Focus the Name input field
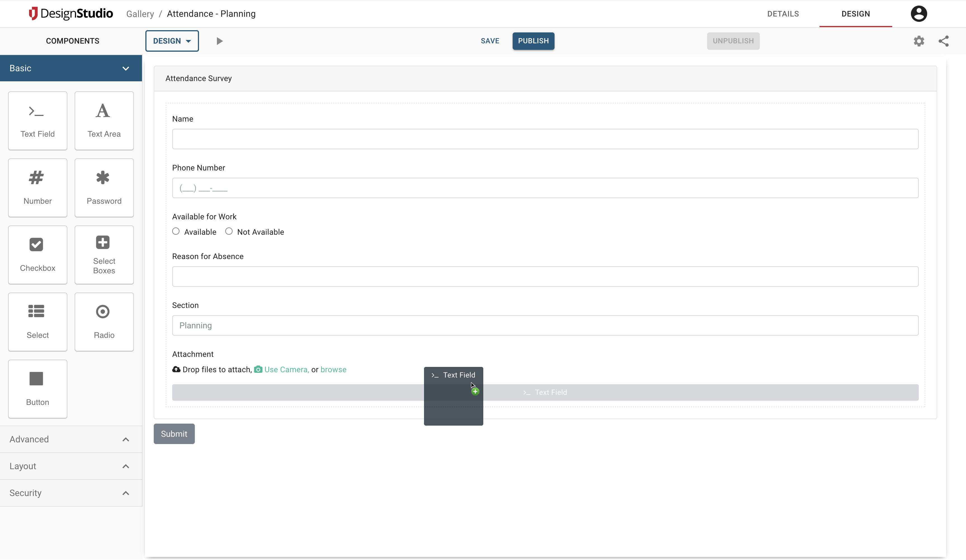This screenshot has height=560, width=966. [545, 139]
